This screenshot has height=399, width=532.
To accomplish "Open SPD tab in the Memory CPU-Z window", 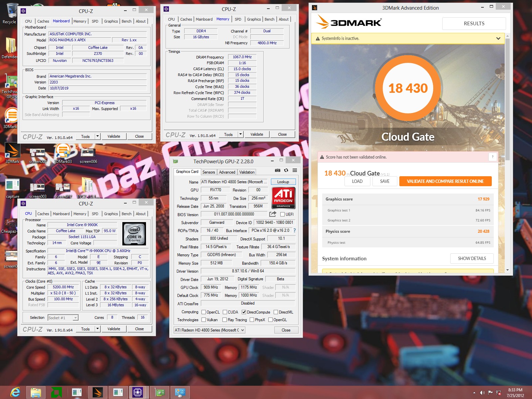I will pyautogui.click(x=238, y=19).
